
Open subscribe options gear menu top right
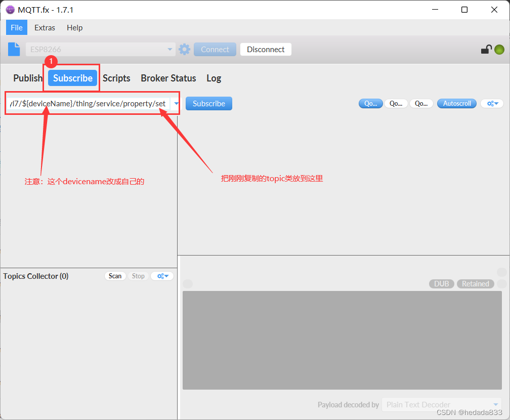(x=492, y=103)
